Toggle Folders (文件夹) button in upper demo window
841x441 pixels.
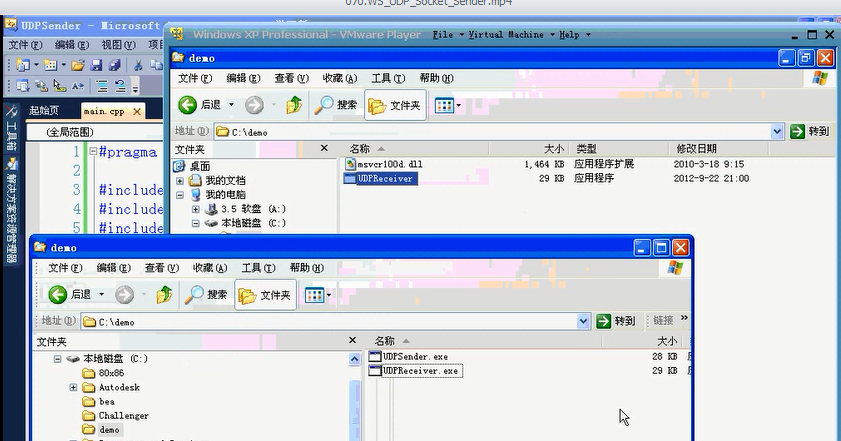pyautogui.click(x=395, y=105)
